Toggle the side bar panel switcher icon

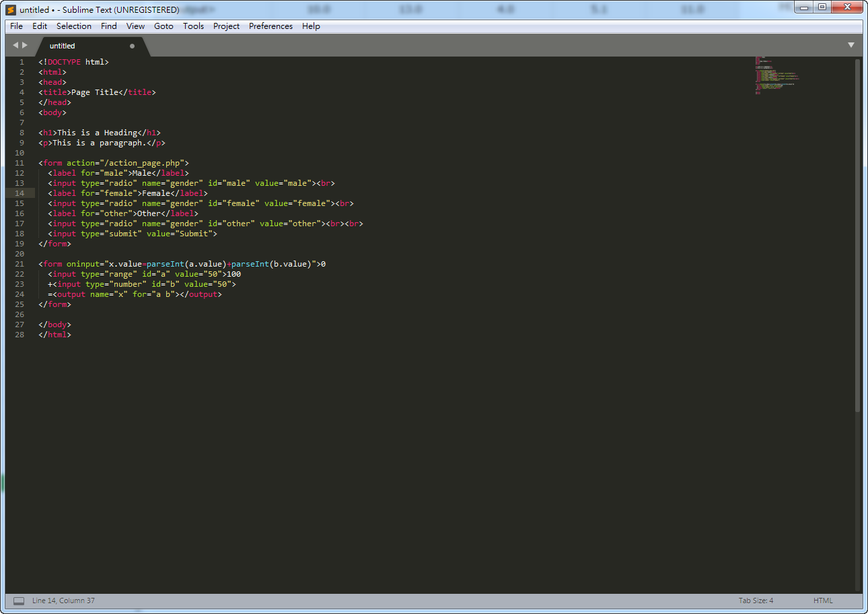[19, 601]
